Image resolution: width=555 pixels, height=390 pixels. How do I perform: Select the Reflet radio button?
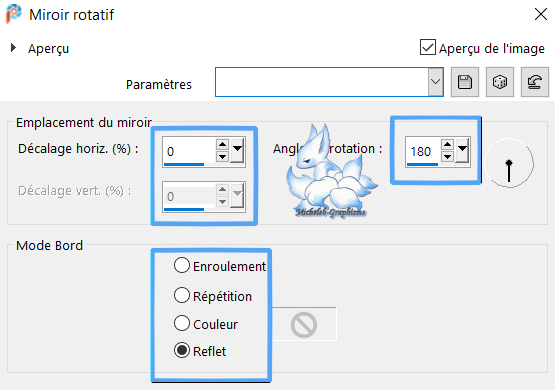(x=182, y=350)
